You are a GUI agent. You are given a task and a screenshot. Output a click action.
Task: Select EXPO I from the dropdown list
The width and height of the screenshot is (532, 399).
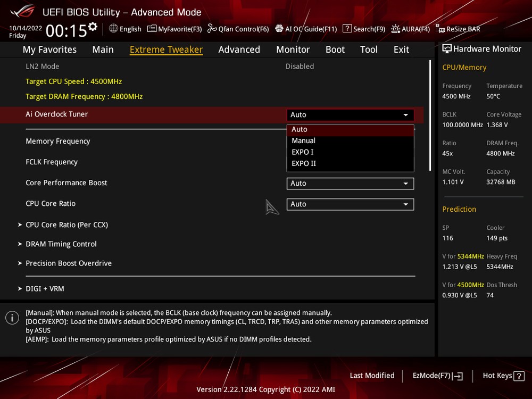[x=303, y=152]
